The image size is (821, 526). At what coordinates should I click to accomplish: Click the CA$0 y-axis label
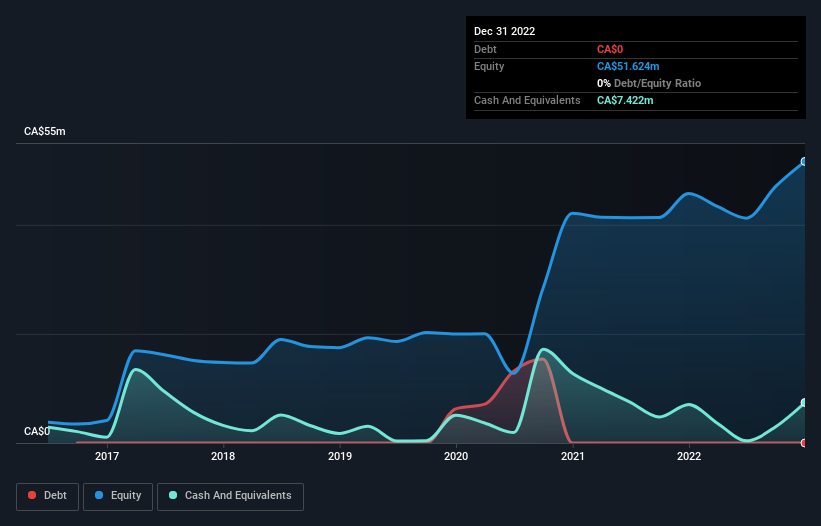point(37,431)
